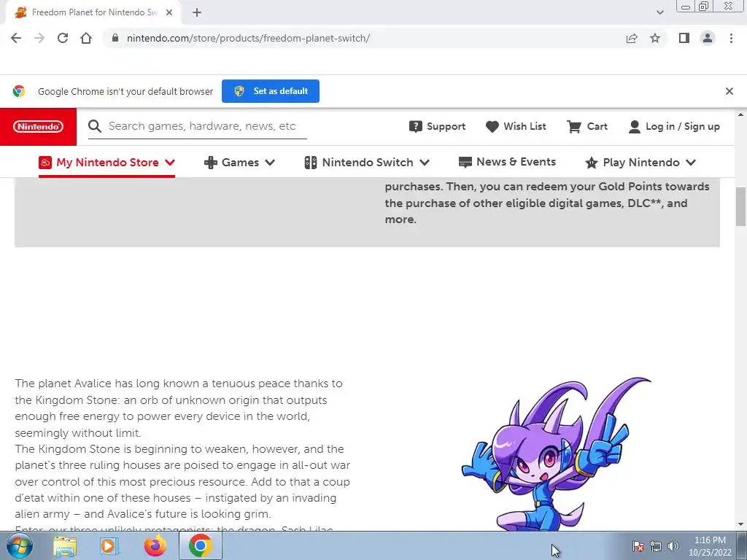Click the Gold Points paragraph ending "more."
The image size is (747, 560).
(547, 203)
